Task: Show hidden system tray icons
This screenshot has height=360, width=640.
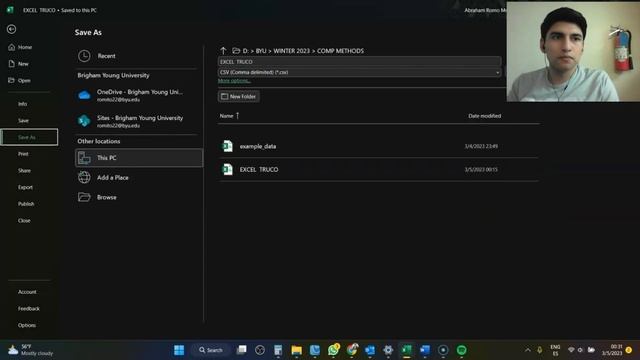Action: [x=528, y=350]
